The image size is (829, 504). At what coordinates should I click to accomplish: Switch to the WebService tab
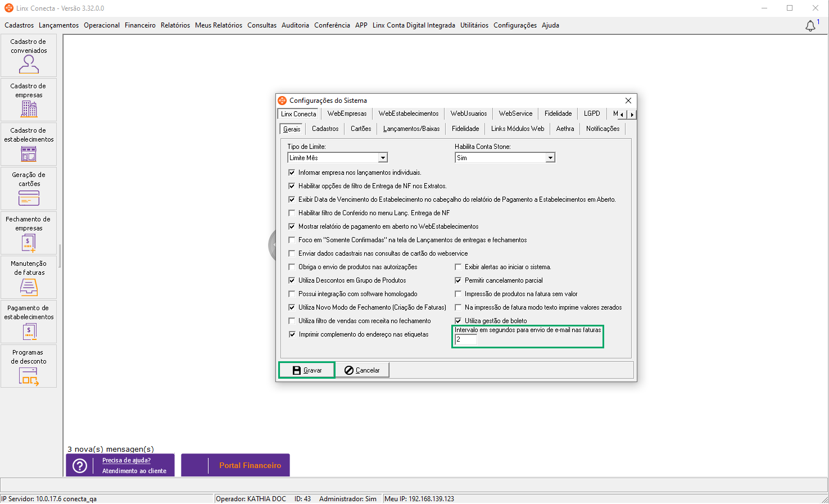(515, 113)
